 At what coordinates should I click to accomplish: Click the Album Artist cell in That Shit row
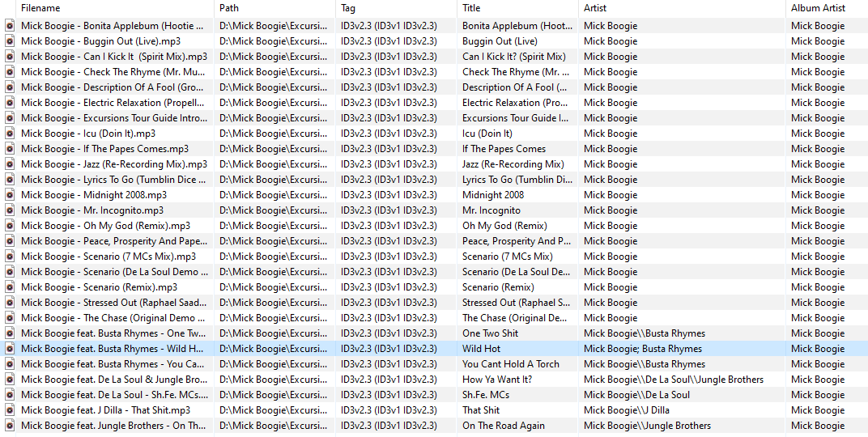(x=827, y=410)
